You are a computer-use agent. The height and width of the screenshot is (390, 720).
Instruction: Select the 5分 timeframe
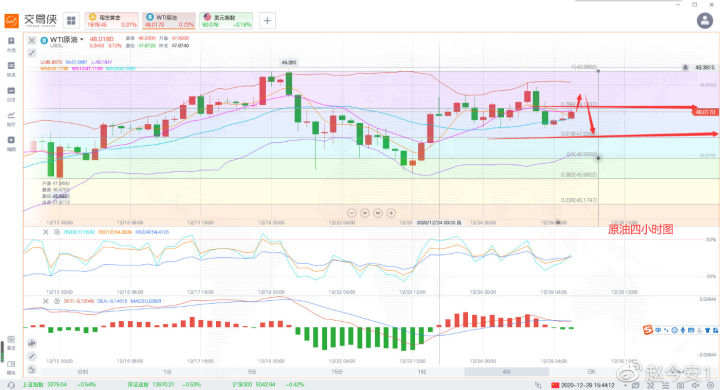coord(252,372)
